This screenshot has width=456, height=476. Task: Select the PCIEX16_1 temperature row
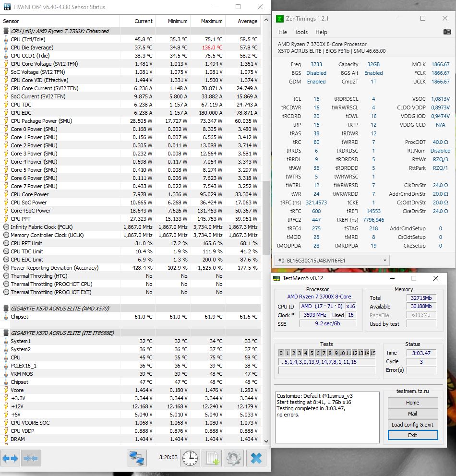[131, 366]
